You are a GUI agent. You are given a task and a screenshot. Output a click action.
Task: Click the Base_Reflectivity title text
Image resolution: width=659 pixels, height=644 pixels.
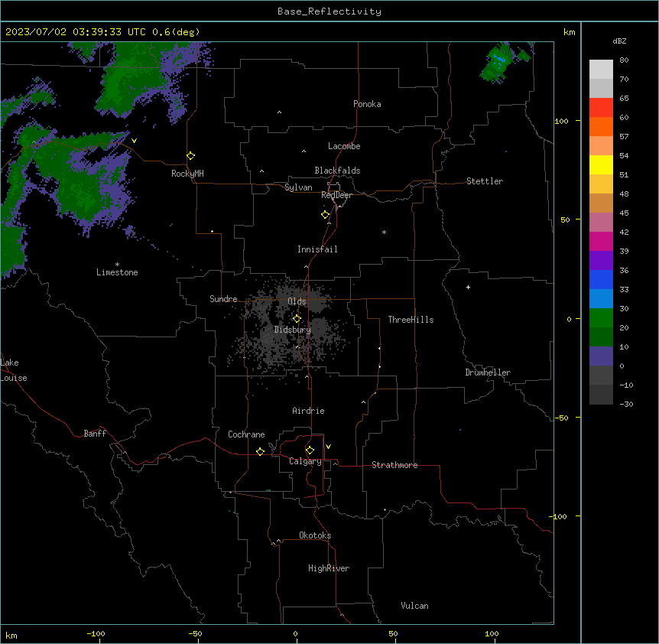329,11
